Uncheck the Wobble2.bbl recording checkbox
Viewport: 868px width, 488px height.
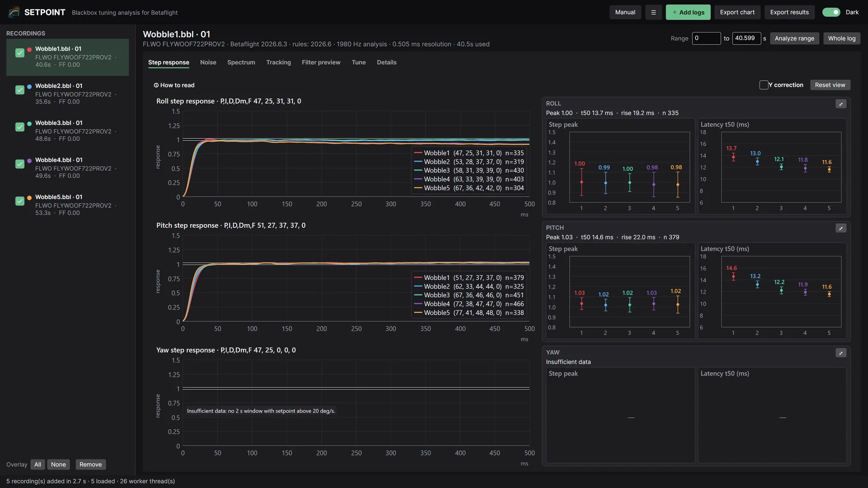[x=20, y=90]
